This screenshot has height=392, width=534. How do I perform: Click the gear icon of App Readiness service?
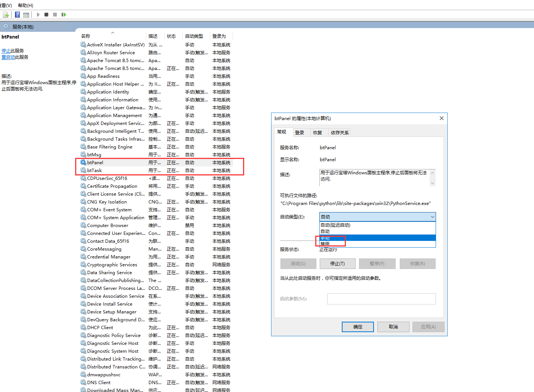pos(83,76)
